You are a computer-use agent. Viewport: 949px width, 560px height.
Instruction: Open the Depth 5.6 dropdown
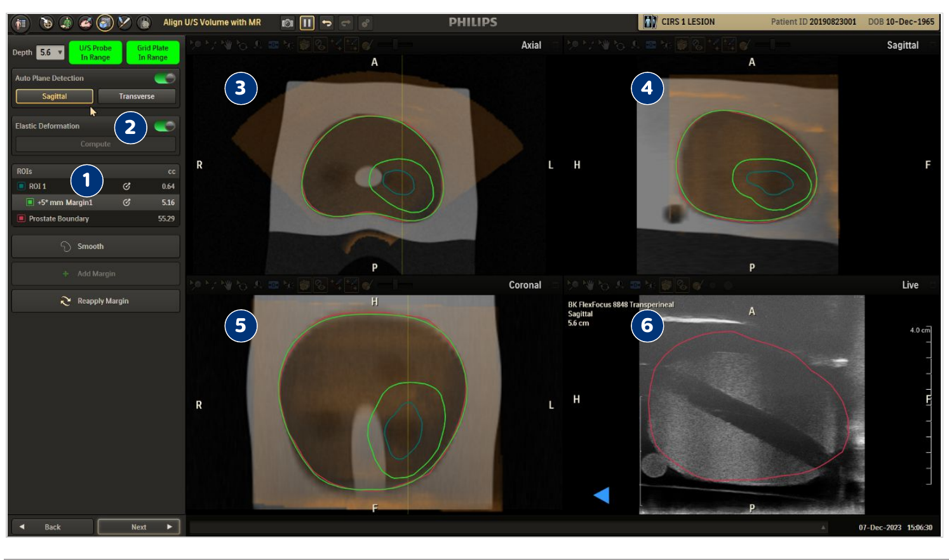coord(50,52)
